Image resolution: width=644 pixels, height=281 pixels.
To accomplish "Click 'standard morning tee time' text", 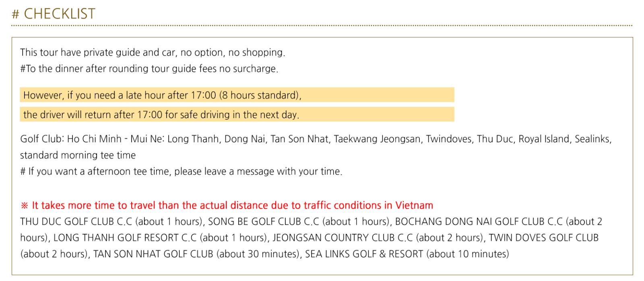I will click(x=78, y=155).
